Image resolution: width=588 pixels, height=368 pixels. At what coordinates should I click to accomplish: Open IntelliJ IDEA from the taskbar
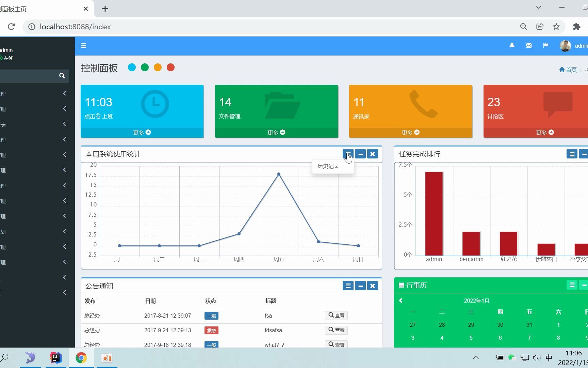56,358
